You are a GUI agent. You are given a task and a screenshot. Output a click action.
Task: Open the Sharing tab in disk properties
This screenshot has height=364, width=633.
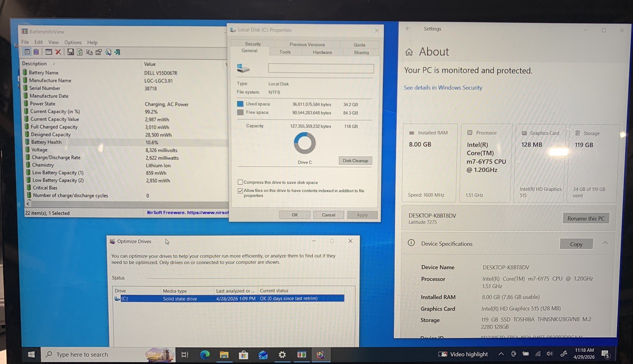coord(361,52)
